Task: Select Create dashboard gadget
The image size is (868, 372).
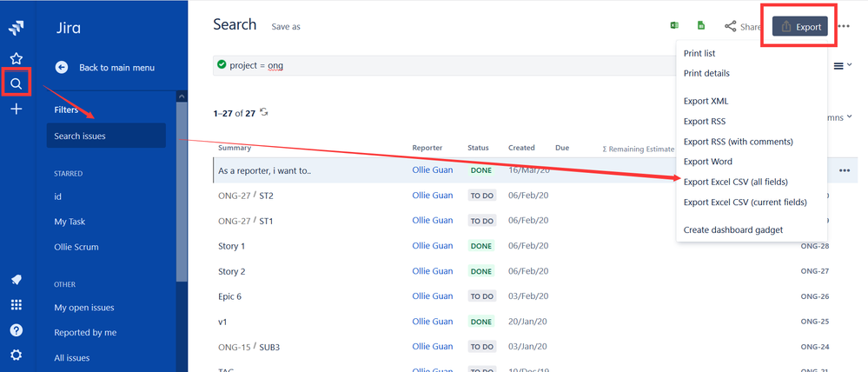Action: tap(733, 229)
